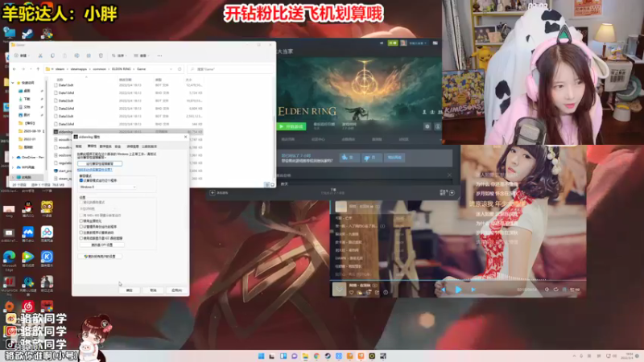Click ELDEN RING in the address path
The width and height of the screenshot is (644, 362).
point(122,69)
